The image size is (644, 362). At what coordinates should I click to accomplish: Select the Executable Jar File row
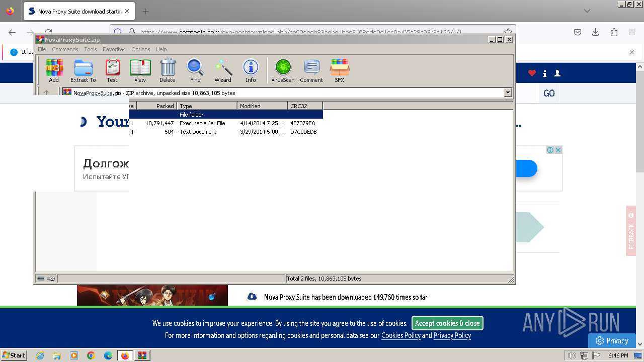(225, 123)
